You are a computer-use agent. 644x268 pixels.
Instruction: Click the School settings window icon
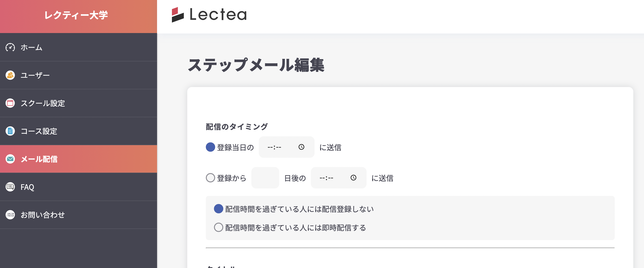tap(10, 103)
